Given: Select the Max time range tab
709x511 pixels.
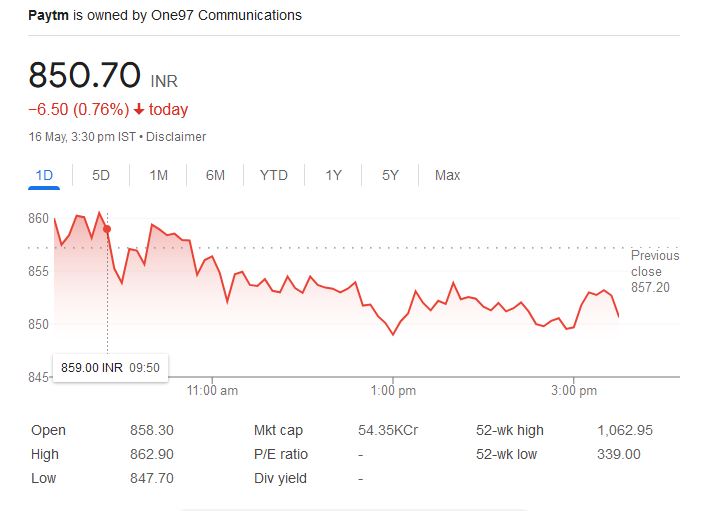Looking at the screenshot, I should tap(447, 175).
